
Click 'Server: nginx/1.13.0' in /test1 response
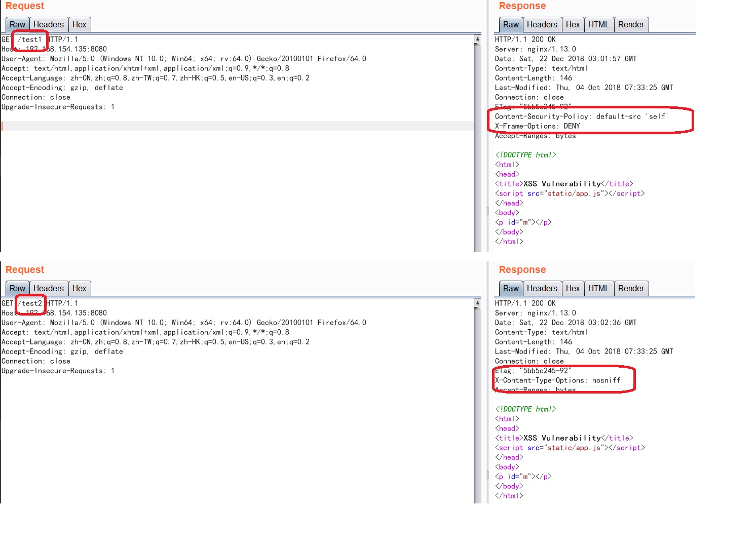(x=535, y=49)
